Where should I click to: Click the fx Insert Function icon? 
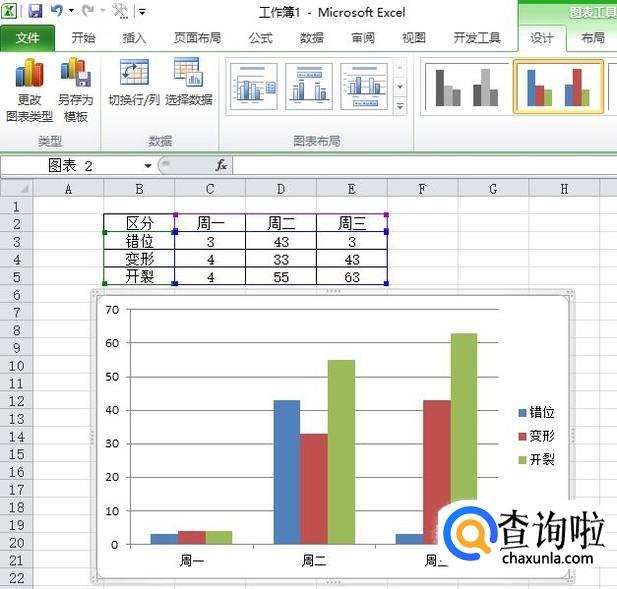(x=222, y=165)
